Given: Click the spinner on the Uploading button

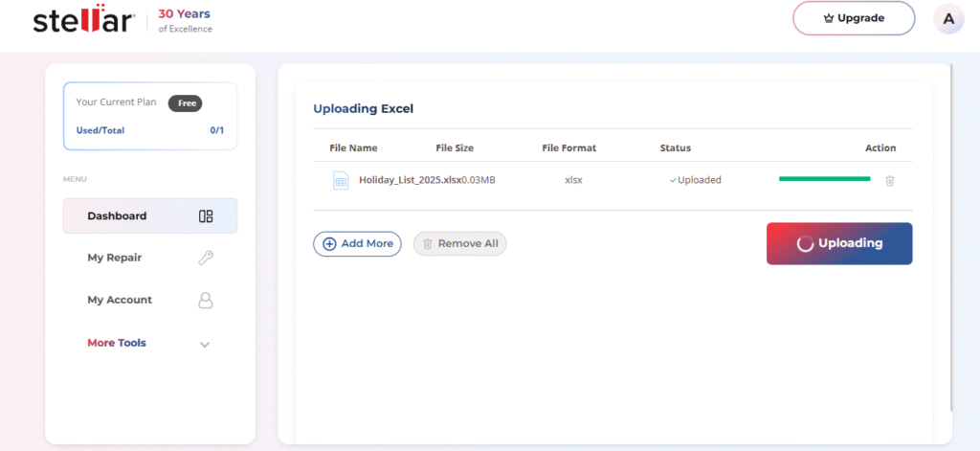Looking at the screenshot, I should (805, 244).
